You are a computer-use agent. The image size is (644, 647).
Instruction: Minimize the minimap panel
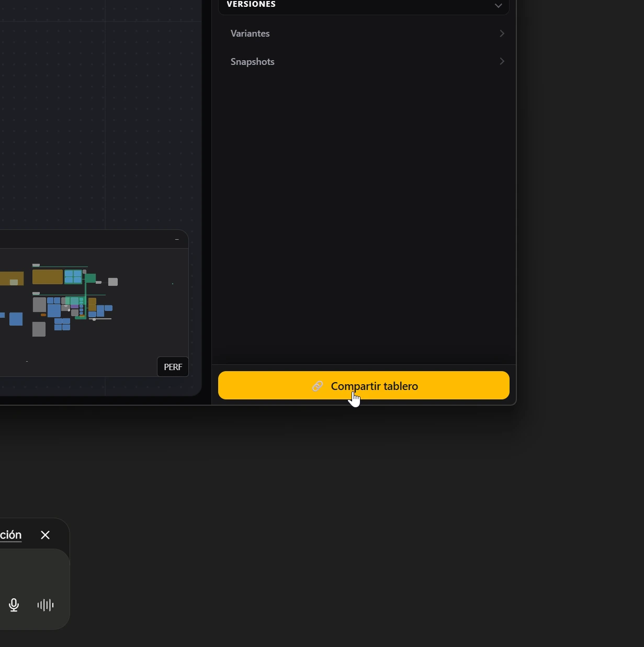[177, 239]
